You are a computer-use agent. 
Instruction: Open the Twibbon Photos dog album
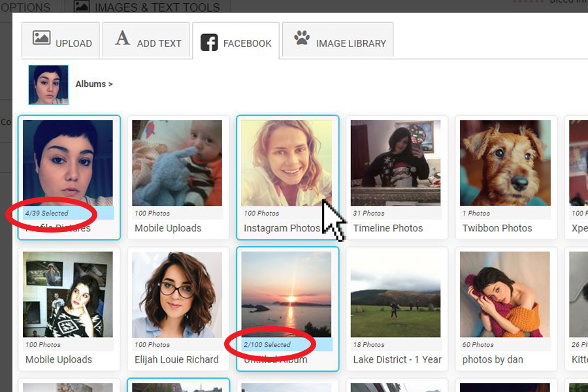(505, 163)
